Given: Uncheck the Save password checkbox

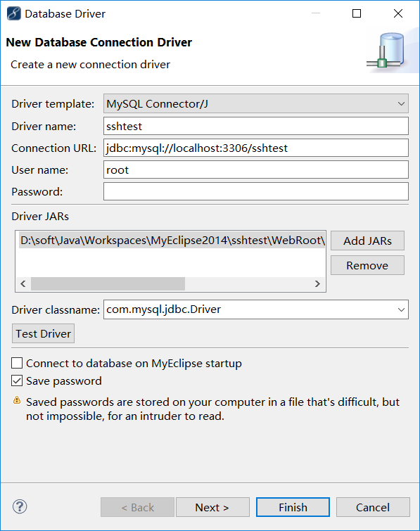Looking at the screenshot, I should coord(17,380).
